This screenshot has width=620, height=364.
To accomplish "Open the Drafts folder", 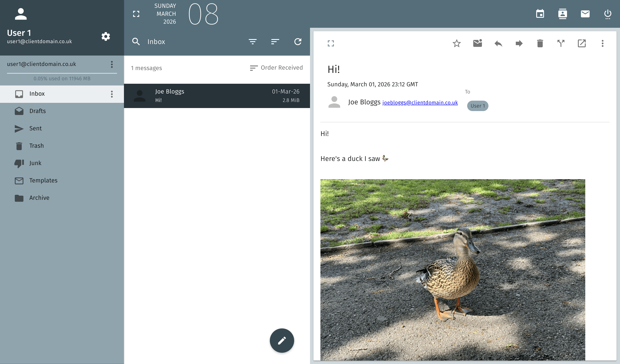I will point(62,111).
